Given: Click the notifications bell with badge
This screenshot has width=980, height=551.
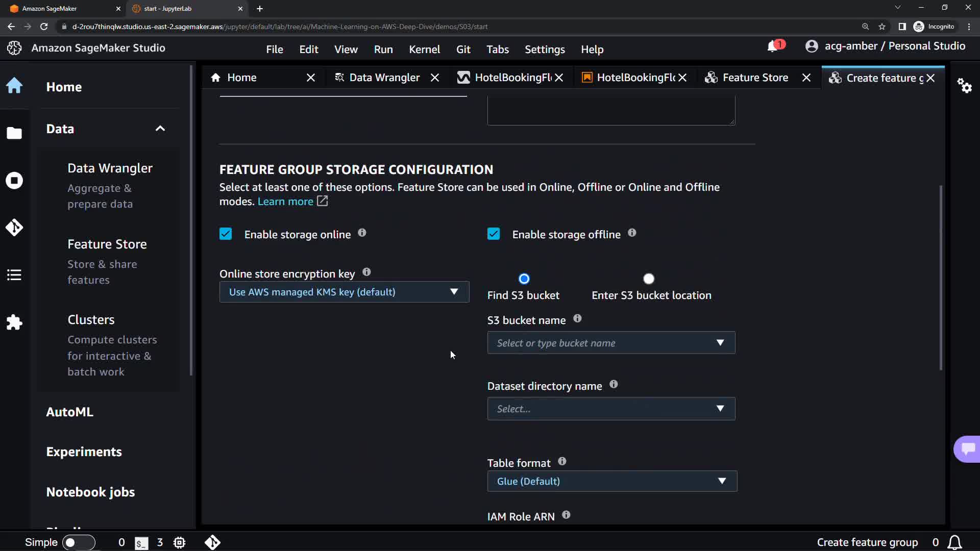Looking at the screenshot, I should coord(773,46).
